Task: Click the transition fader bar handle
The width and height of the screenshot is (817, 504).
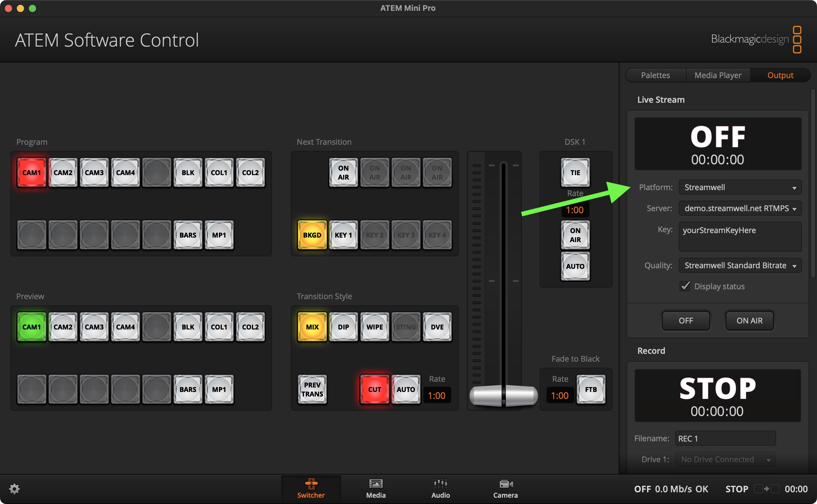Action: tap(503, 395)
